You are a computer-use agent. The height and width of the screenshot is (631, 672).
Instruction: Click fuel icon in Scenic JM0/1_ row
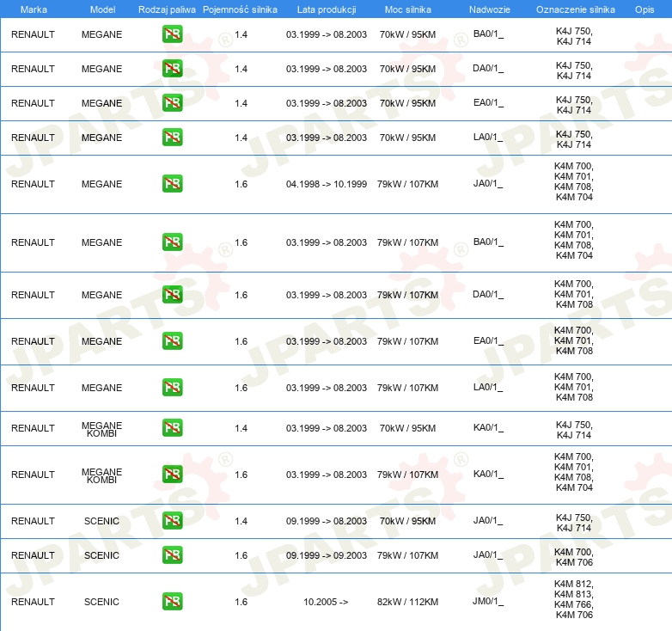[172, 601]
